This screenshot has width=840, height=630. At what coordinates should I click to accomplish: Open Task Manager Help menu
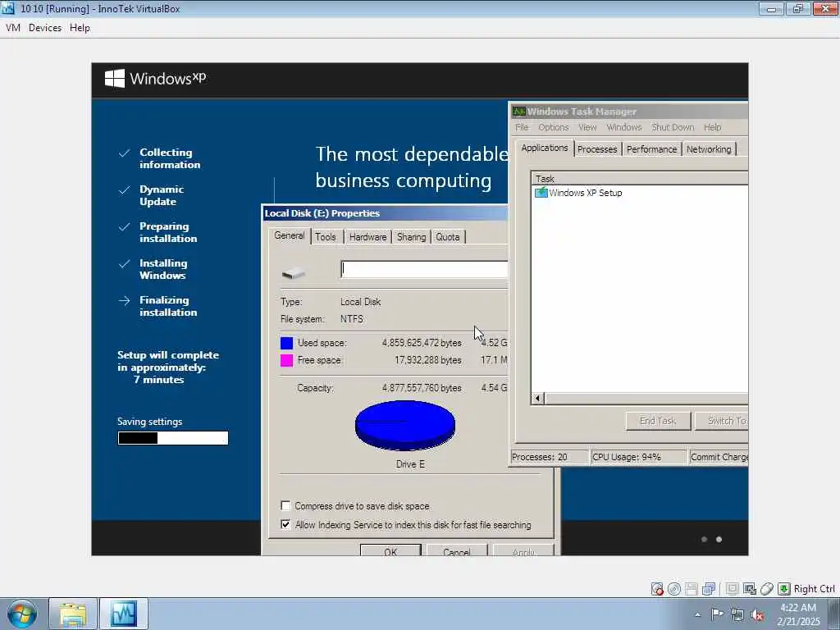point(713,127)
